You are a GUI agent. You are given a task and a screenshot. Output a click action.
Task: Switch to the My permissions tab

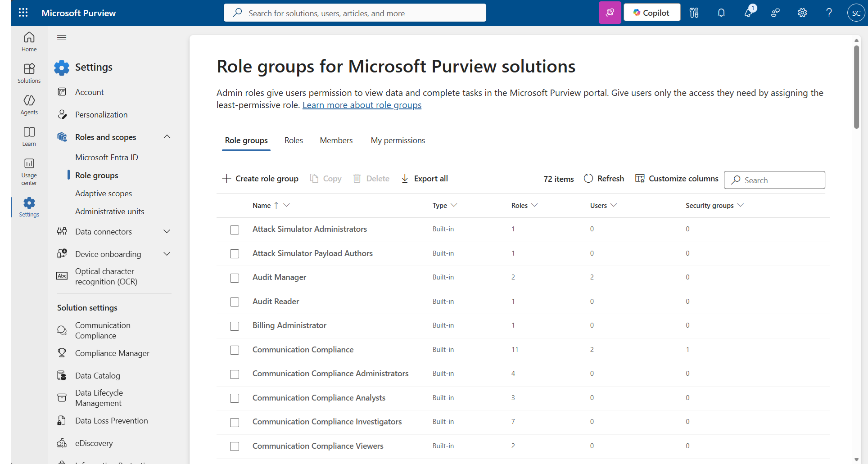[398, 140]
